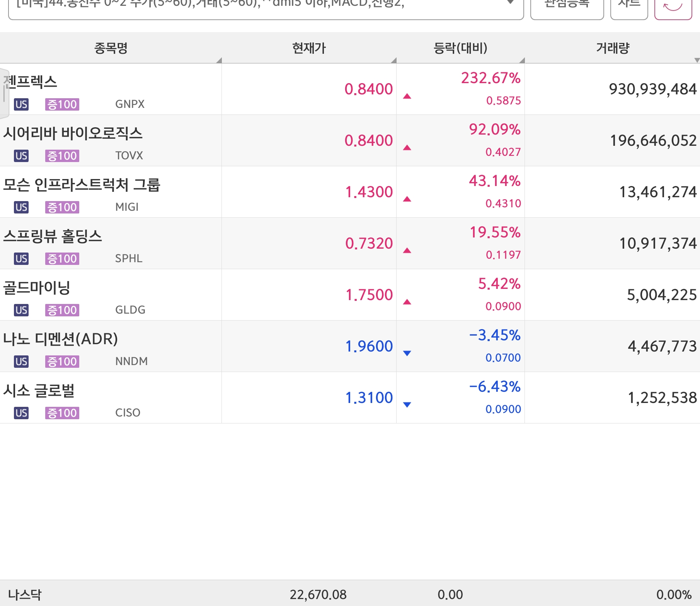This screenshot has height=606, width=700.
Task: Click the down arrow icon in NNDM row
Action: click(x=407, y=353)
